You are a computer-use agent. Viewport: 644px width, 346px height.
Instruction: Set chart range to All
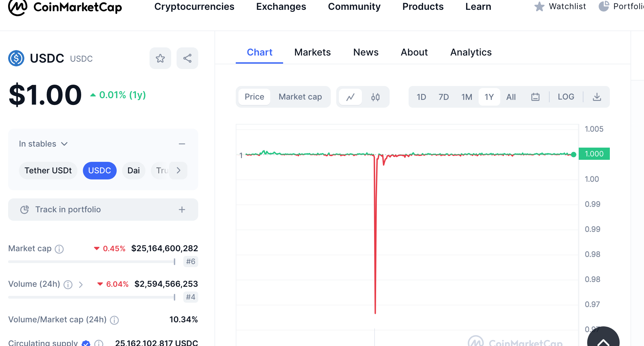coord(511,97)
